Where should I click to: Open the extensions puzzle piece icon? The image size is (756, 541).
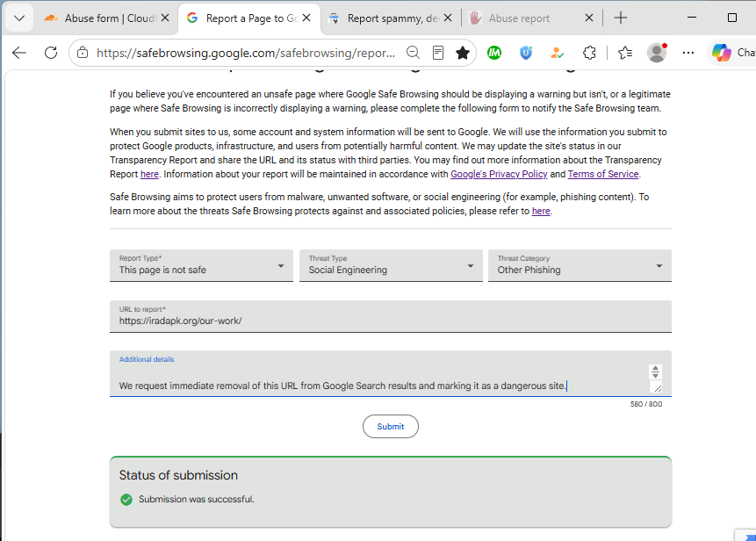tap(589, 53)
